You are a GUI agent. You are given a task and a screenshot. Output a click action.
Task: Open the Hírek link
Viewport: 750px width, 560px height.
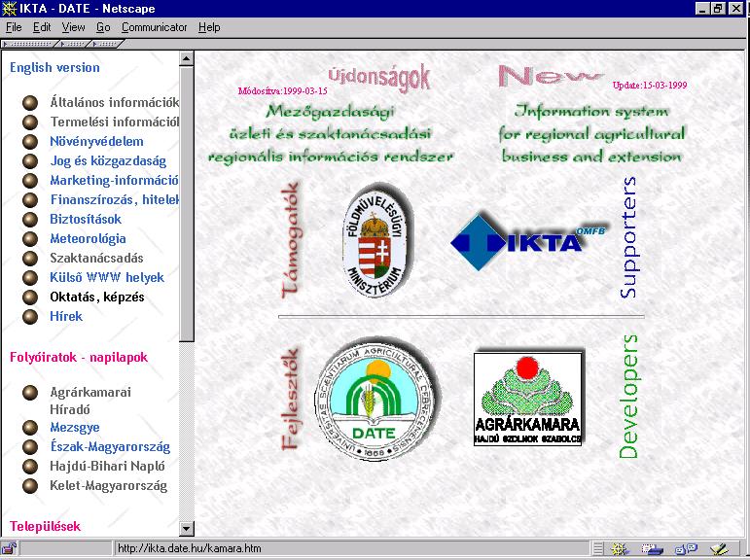(66, 316)
